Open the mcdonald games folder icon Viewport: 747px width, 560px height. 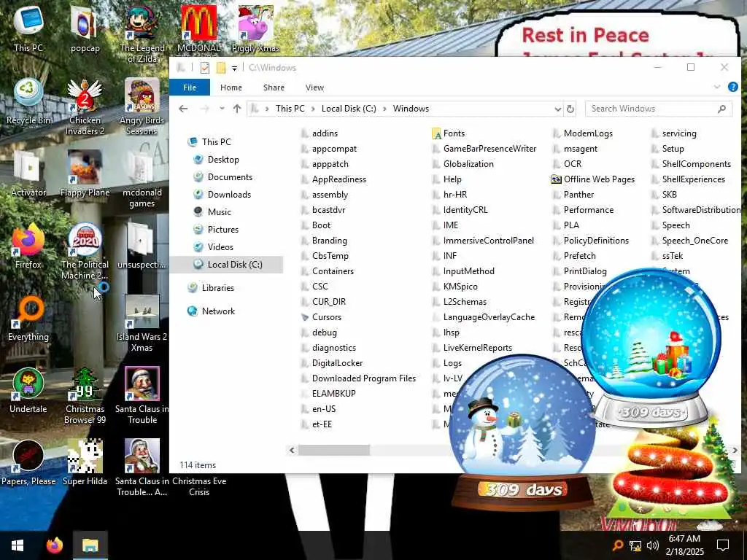[x=142, y=179]
